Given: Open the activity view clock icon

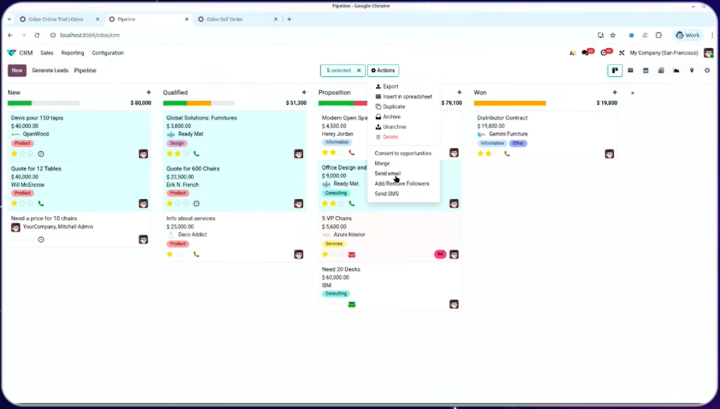Looking at the screenshot, I should 707,71.
